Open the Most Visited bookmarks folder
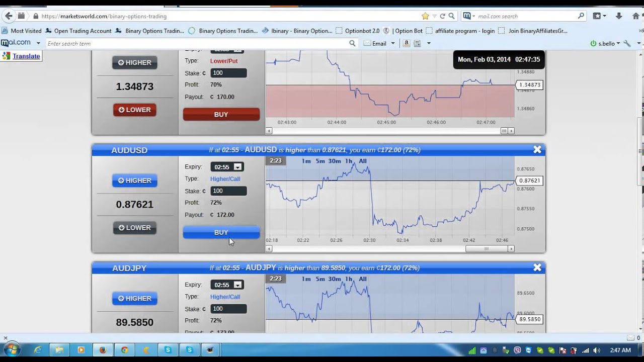Viewport: 644px width, 362px height. (x=22, y=31)
